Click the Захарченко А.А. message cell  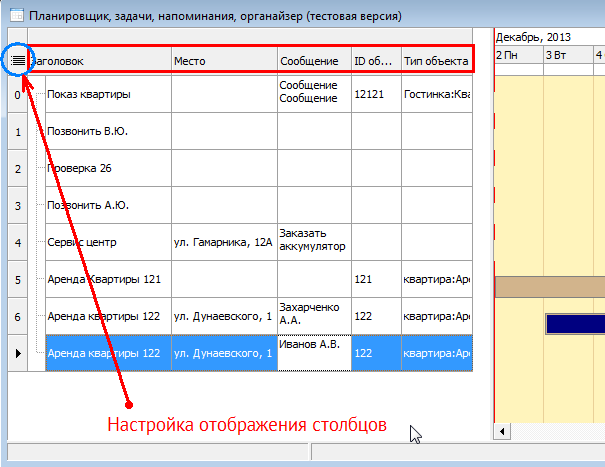313,315
